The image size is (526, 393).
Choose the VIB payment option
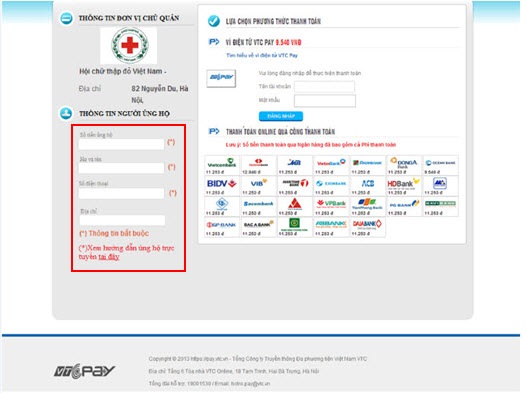258,186
